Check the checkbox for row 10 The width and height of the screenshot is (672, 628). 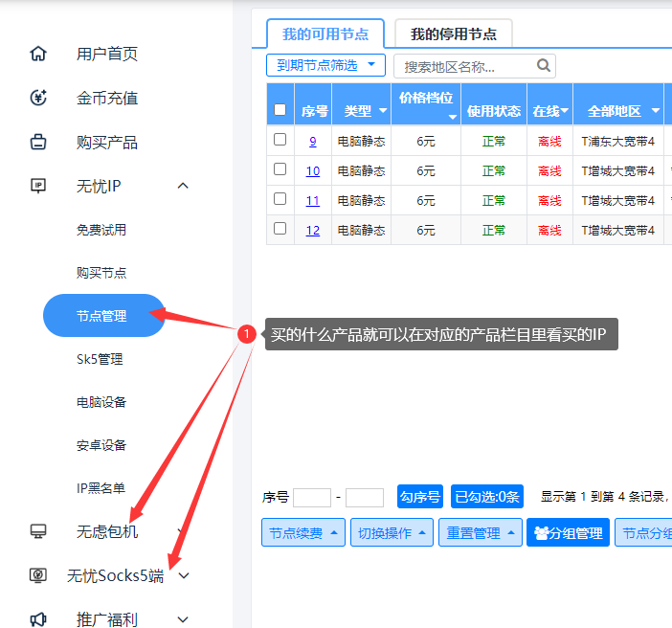(x=280, y=168)
